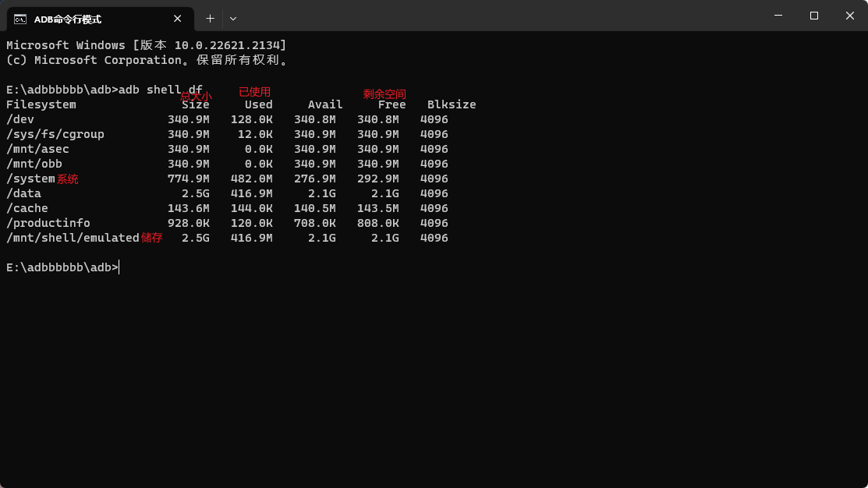Screen dimensions: 868x488
Task: Open a new tab with the plus button
Action: point(210,18)
